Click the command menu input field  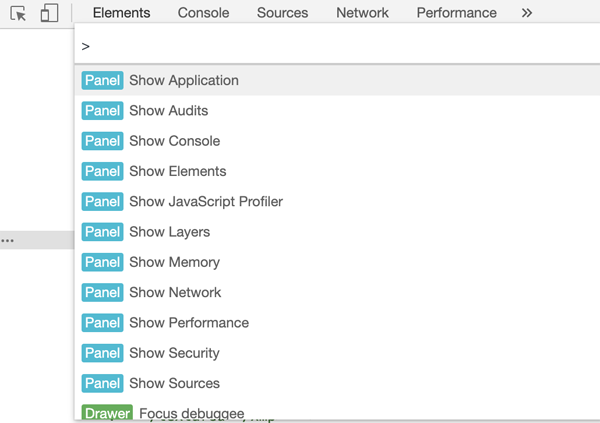click(x=330, y=46)
